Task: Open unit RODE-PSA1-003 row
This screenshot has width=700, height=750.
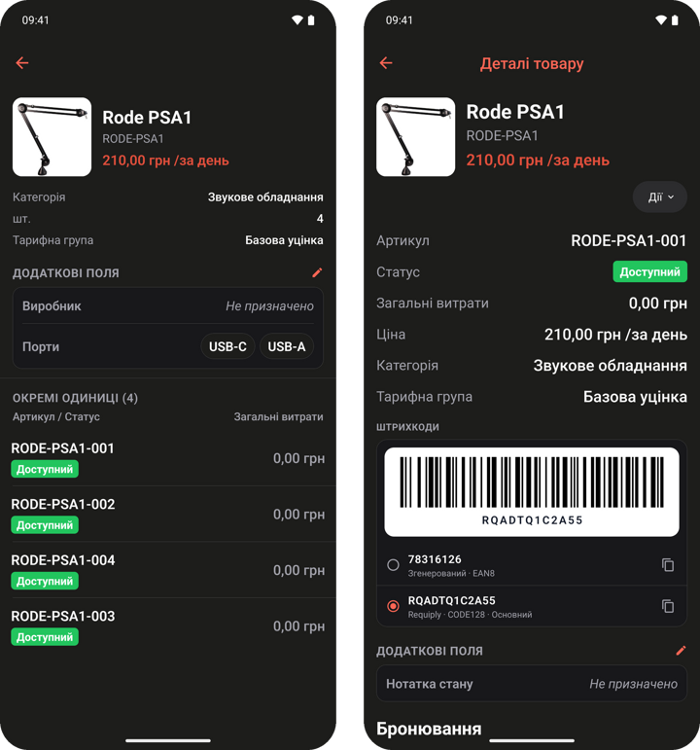Action: pyautogui.click(x=168, y=626)
